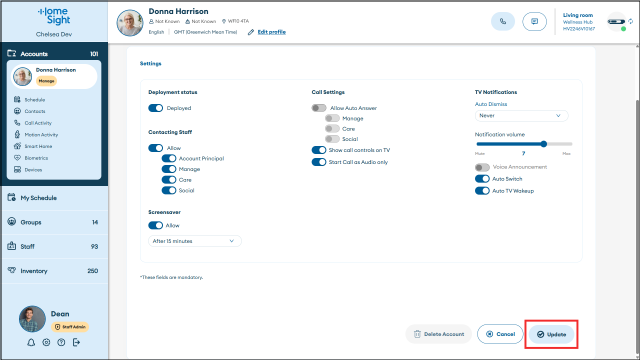Open help question mark icon in sidebar

point(61,342)
